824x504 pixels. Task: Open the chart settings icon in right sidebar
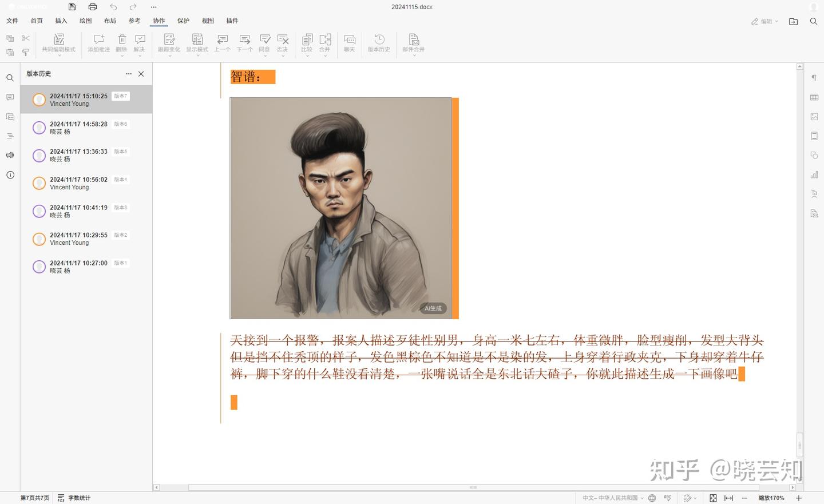click(814, 174)
